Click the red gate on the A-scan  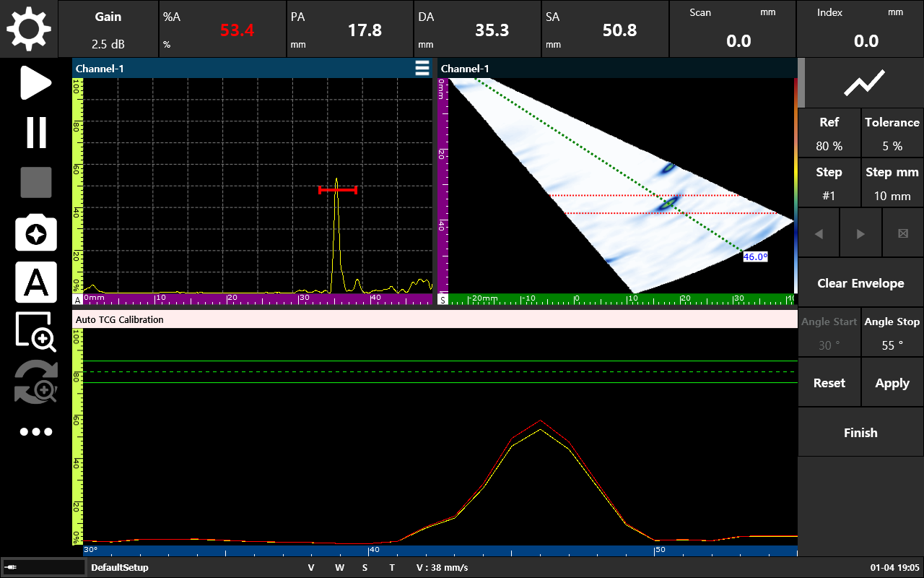338,190
